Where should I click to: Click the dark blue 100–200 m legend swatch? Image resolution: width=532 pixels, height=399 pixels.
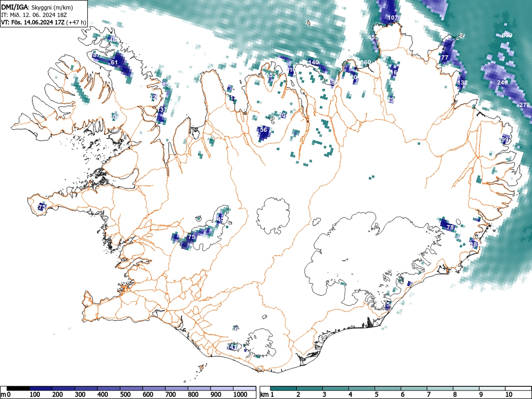(x=41, y=388)
